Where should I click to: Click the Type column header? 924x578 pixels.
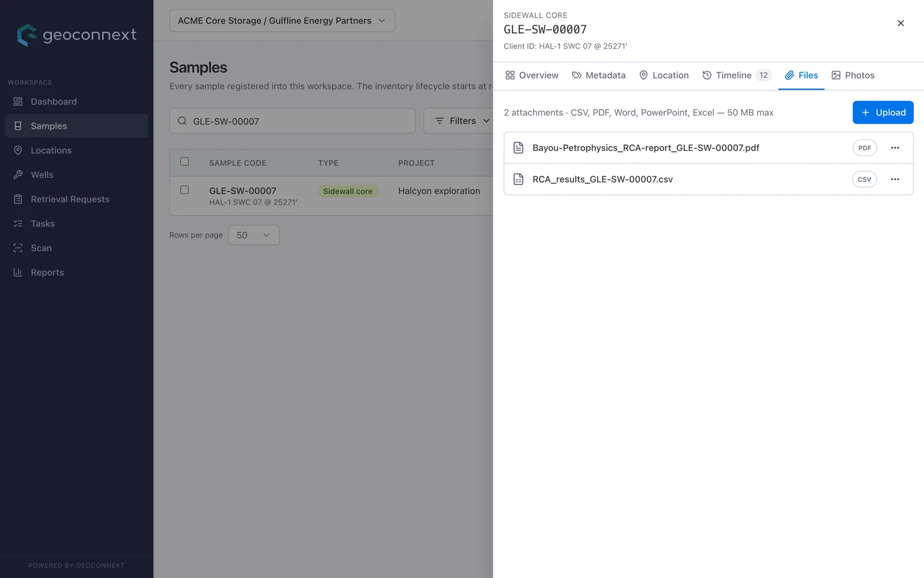tap(328, 163)
